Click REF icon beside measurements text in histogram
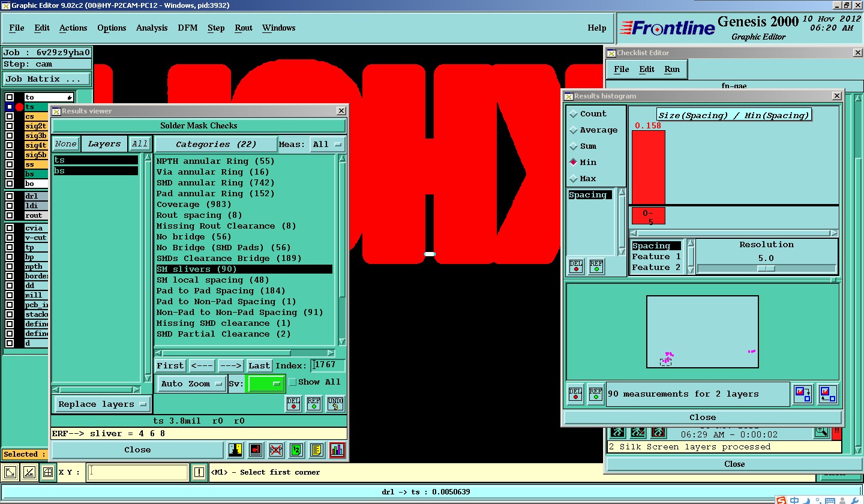 tap(596, 394)
